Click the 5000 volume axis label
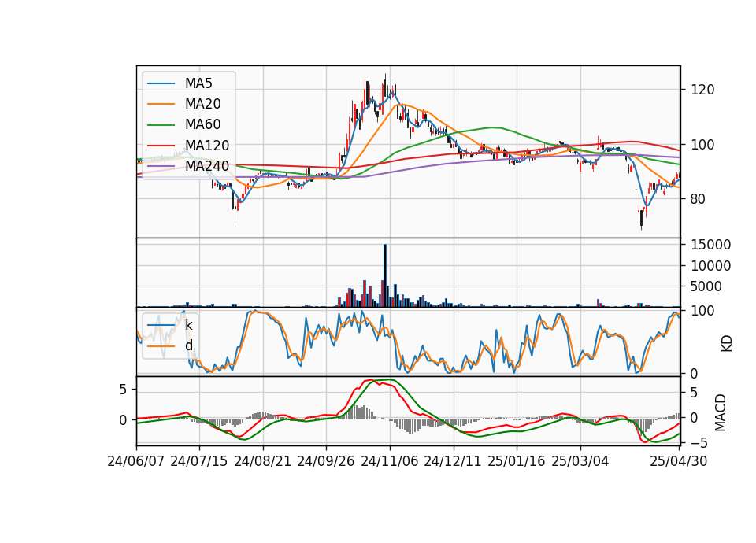The width and height of the screenshot is (756, 543). (x=706, y=286)
